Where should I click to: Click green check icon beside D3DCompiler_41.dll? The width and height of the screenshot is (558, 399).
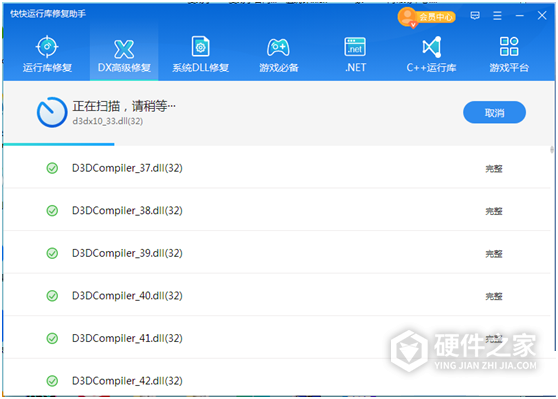[x=52, y=338]
